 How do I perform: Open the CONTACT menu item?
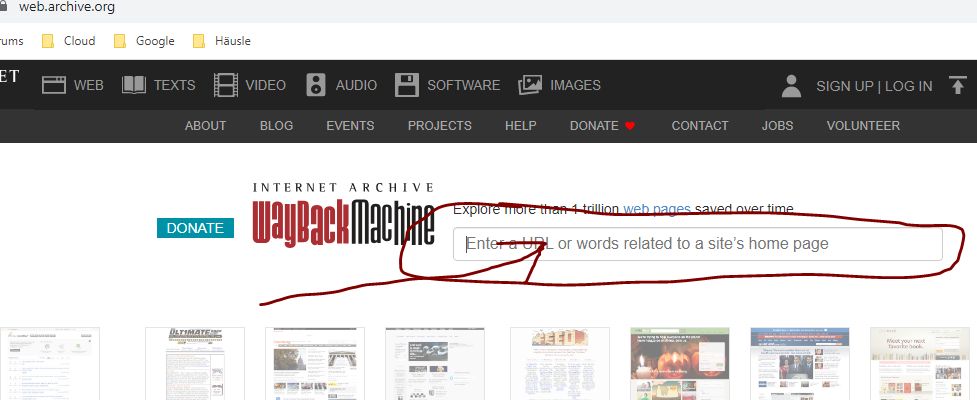(700, 126)
